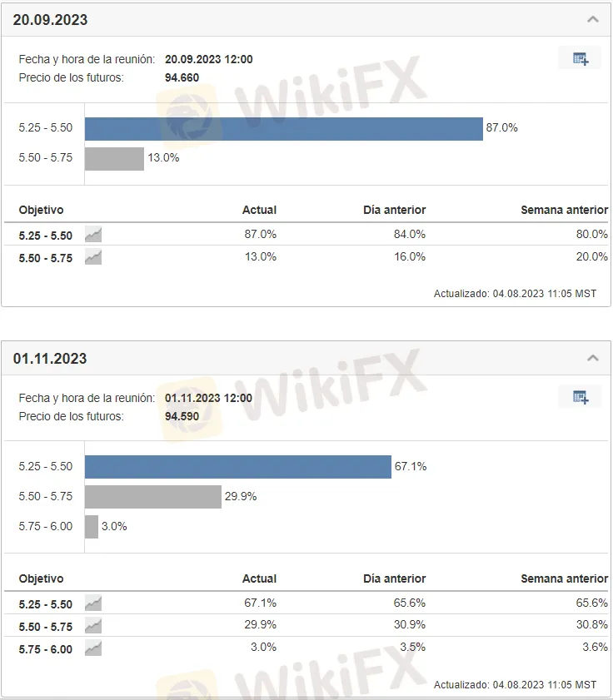Collapse the 20.09.2023 meeting panel
This screenshot has width=613, height=700.
pyautogui.click(x=593, y=19)
